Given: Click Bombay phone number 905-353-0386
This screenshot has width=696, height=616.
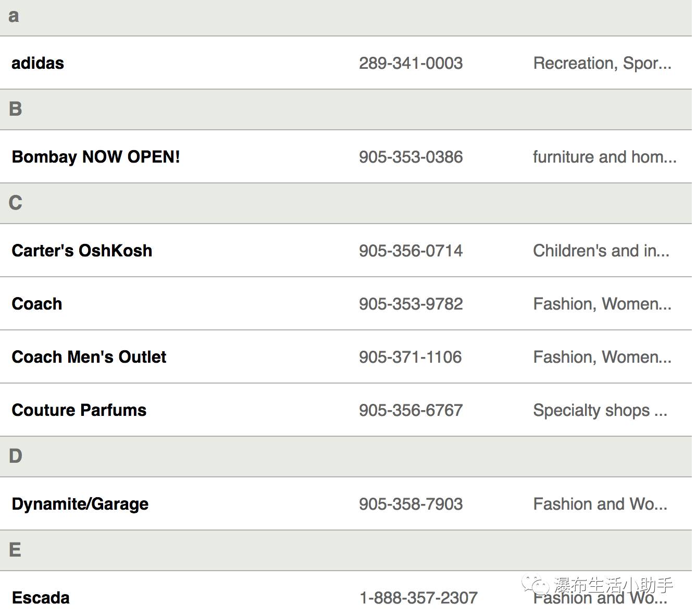Looking at the screenshot, I should 411,157.
